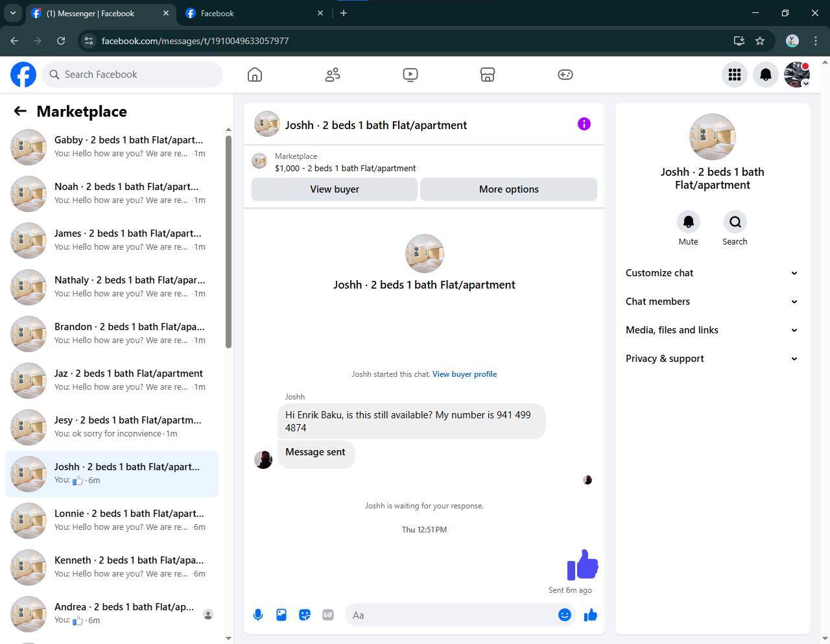View site information icon left of URL

pyautogui.click(x=89, y=41)
